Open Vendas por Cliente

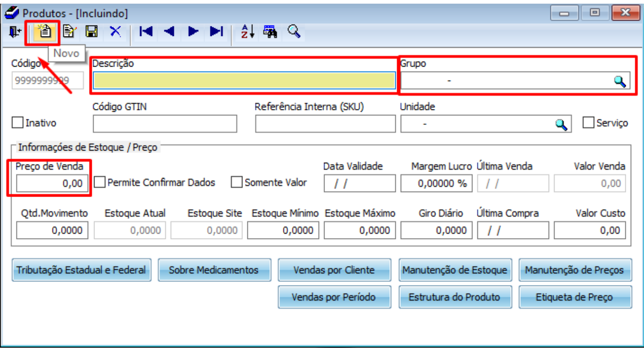(x=335, y=270)
